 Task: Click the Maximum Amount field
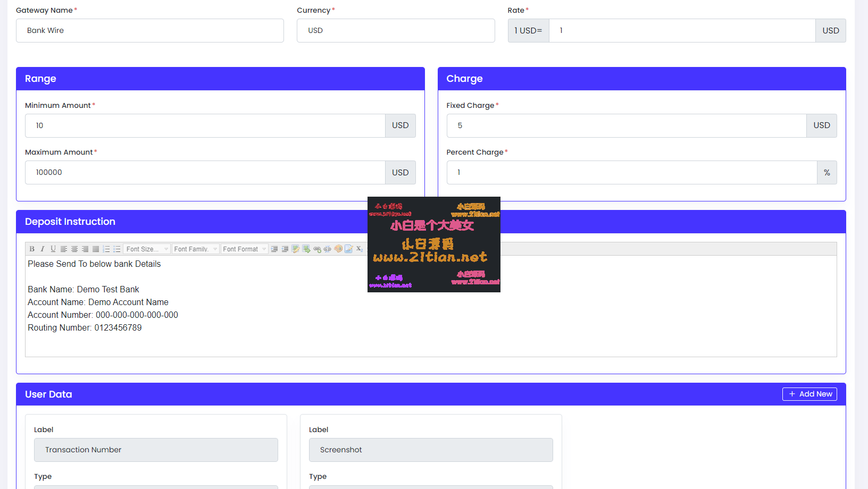pyautogui.click(x=205, y=172)
